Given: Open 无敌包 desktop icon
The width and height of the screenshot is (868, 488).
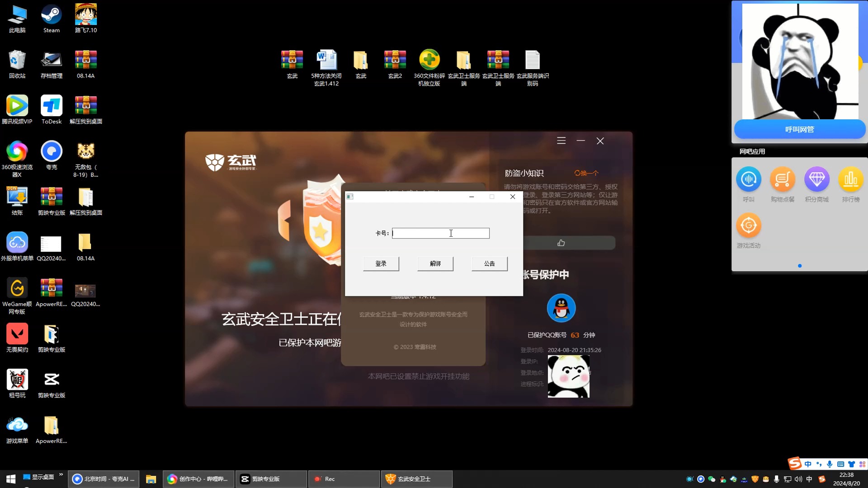Looking at the screenshot, I should coord(86,159).
